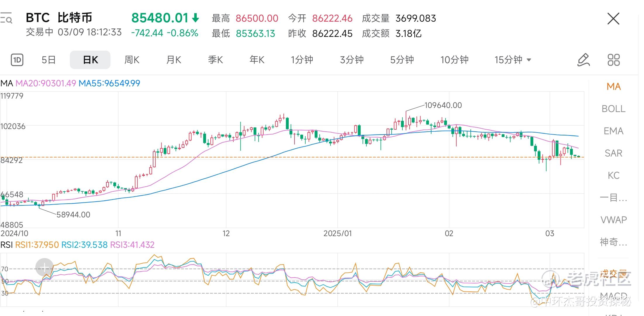Click the MA55:96549.99 legend value
Viewport: 644px width, 316px height.
click(x=110, y=83)
